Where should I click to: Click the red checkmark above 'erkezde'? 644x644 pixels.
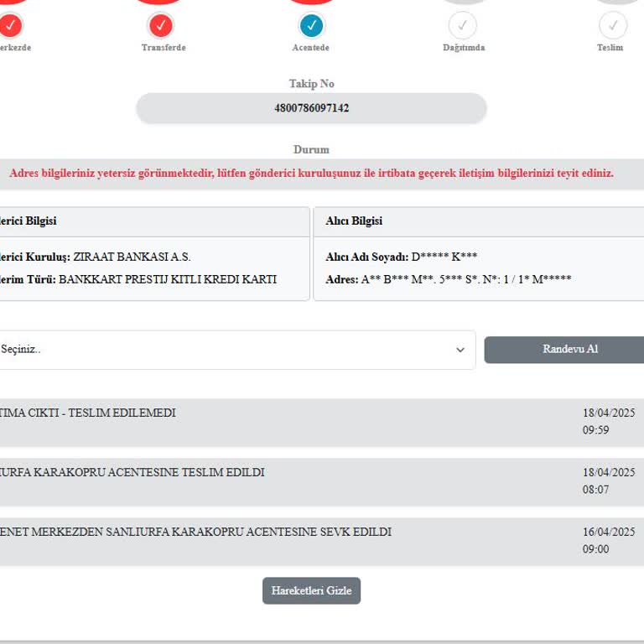coord(11,25)
